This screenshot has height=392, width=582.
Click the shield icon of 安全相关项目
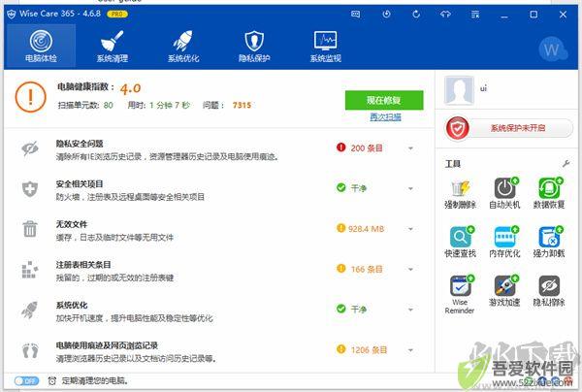click(30, 189)
